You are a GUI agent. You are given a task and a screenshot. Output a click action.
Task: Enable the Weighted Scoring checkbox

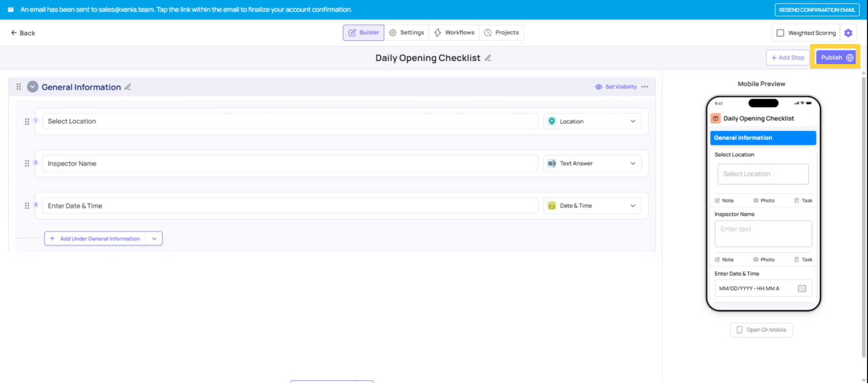780,33
